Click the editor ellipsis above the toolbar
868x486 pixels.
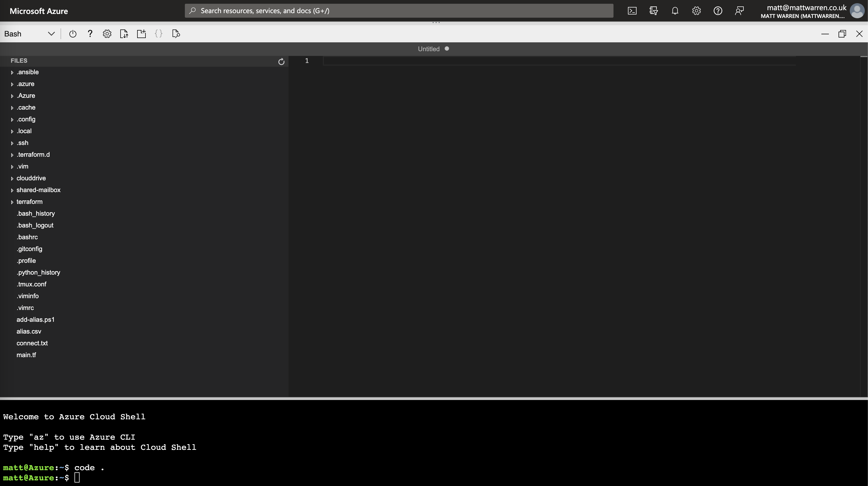pos(436,23)
